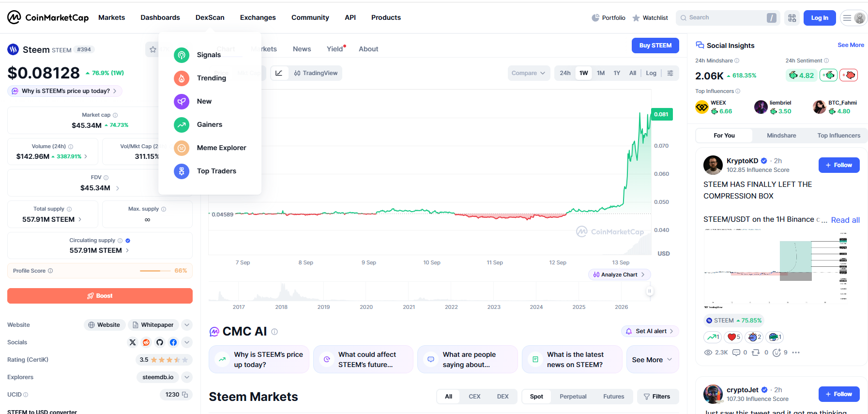Switch to the About tab
The width and height of the screenshot is (868, 414).
pyautogui.click(x=368, y=49)
